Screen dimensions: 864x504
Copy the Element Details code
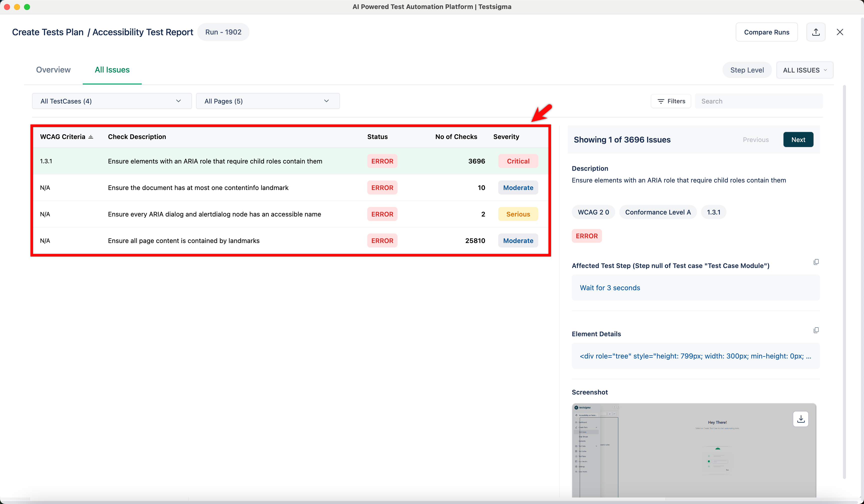(x=816, y=330)
